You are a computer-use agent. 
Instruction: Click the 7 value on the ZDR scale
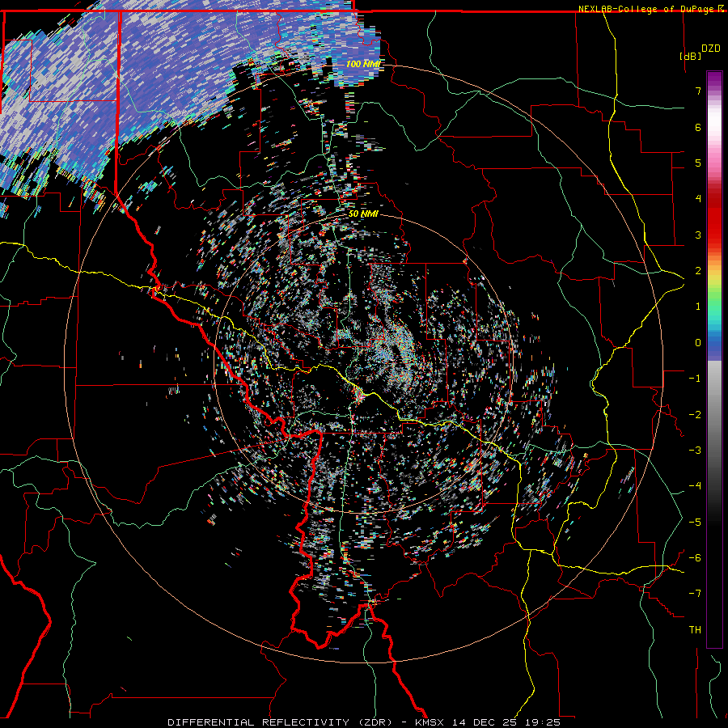click(x=698, y=91)
